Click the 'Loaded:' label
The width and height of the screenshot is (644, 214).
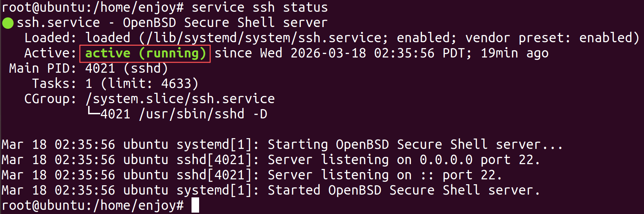click(50, 38)
